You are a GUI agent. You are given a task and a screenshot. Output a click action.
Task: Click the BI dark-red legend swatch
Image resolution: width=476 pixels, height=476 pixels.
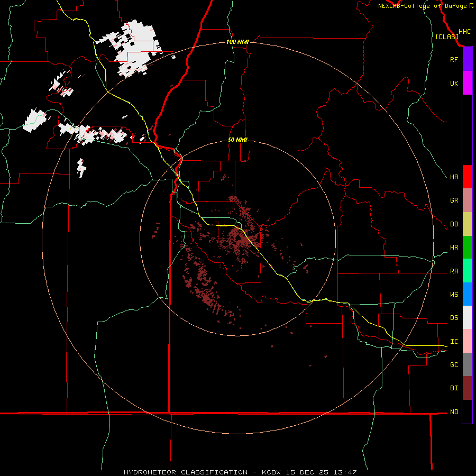coord(467,388)
